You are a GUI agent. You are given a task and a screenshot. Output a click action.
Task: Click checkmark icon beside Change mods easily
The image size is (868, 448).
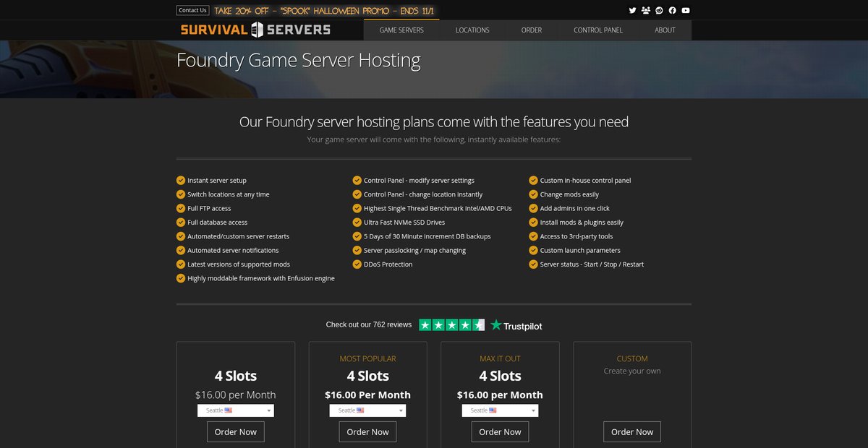[x=534, y=194]
